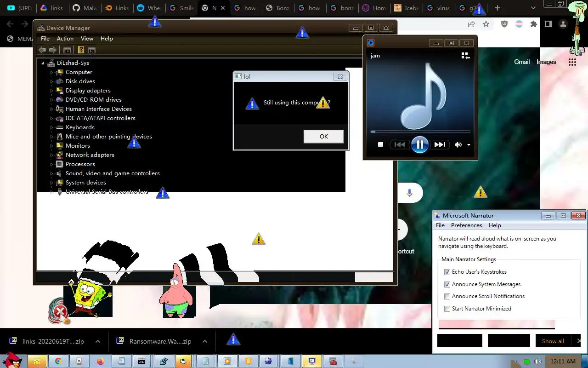Click Switch to Library icon in media player
The width and height of the screenshot is (588, 368).
click(465, 56)
